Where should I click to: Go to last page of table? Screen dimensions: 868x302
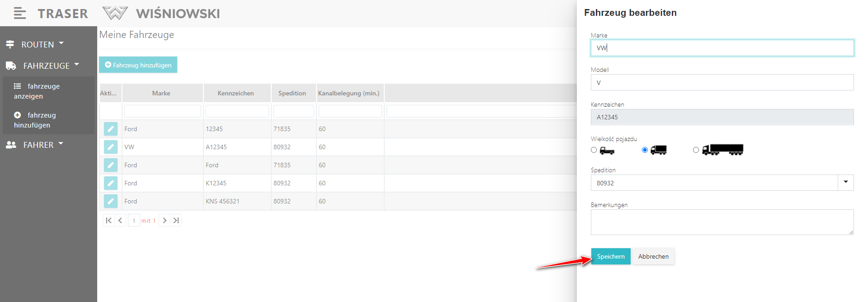[176, 221]
